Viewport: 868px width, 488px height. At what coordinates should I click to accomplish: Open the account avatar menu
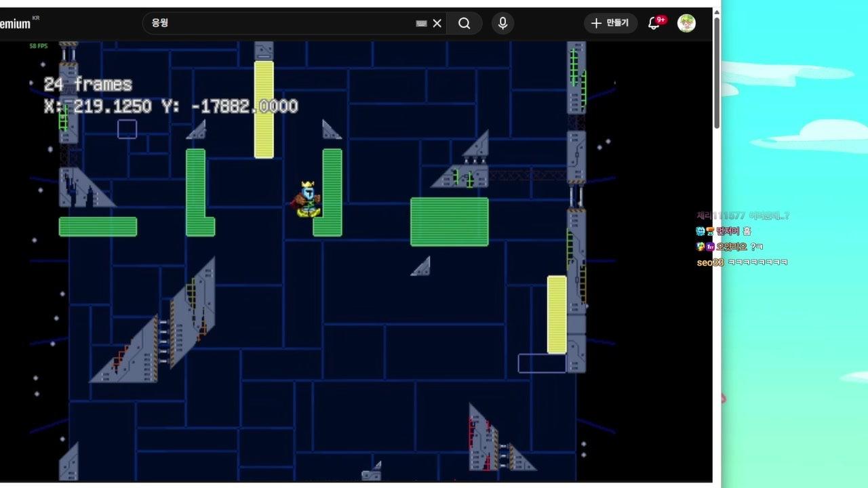pyautogui.click(x=686, y=23)
